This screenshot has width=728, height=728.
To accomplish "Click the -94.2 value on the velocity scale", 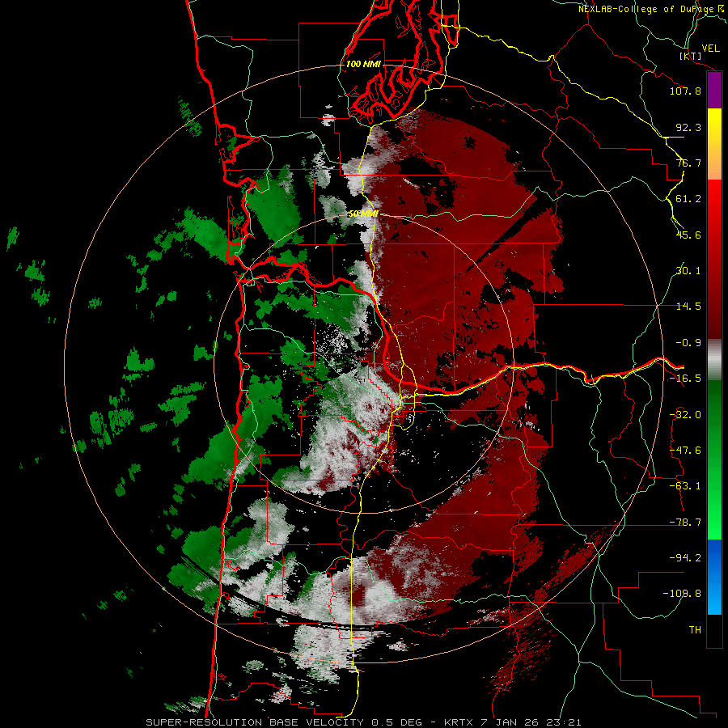I will (x=685, y=558).
